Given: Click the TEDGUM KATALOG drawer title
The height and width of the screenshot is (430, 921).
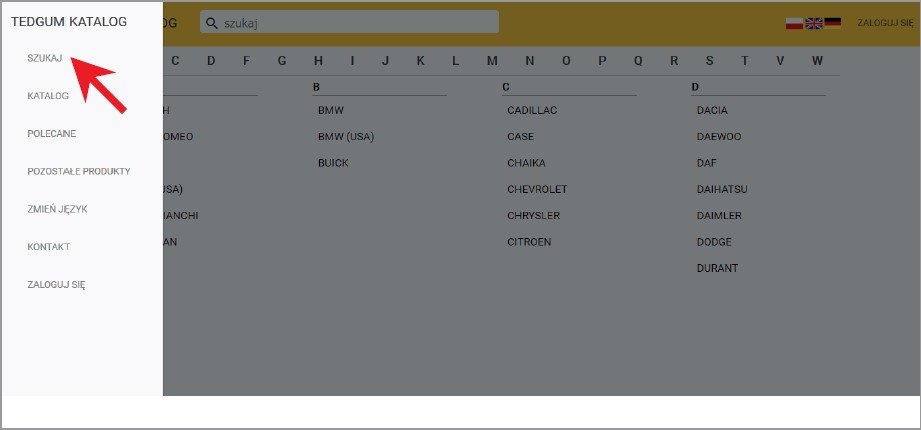Looking at the screenshot, I should [x=69, y=22].
